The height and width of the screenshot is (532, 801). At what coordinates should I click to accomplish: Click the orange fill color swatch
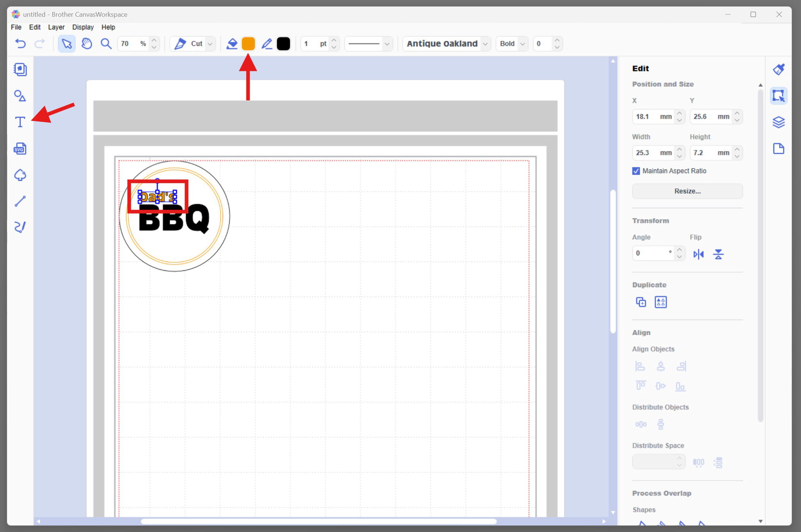(248, 44)
